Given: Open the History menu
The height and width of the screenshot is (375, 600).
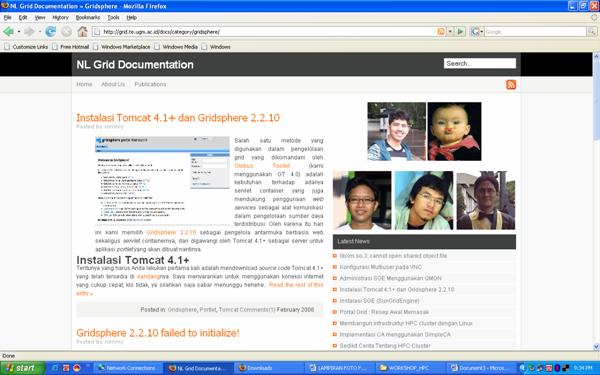Looking at the screenshot, I should (60, 18).
